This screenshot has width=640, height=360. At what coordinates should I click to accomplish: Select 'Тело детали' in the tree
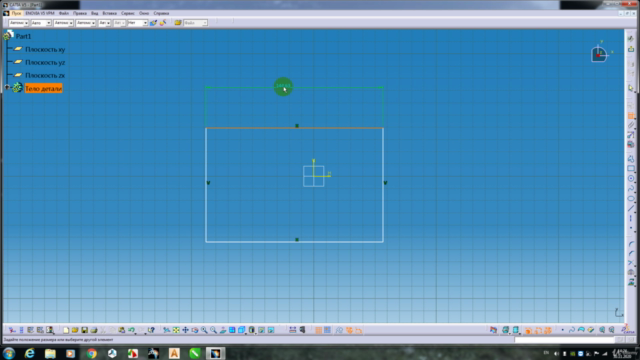click(x=43, y=89)
